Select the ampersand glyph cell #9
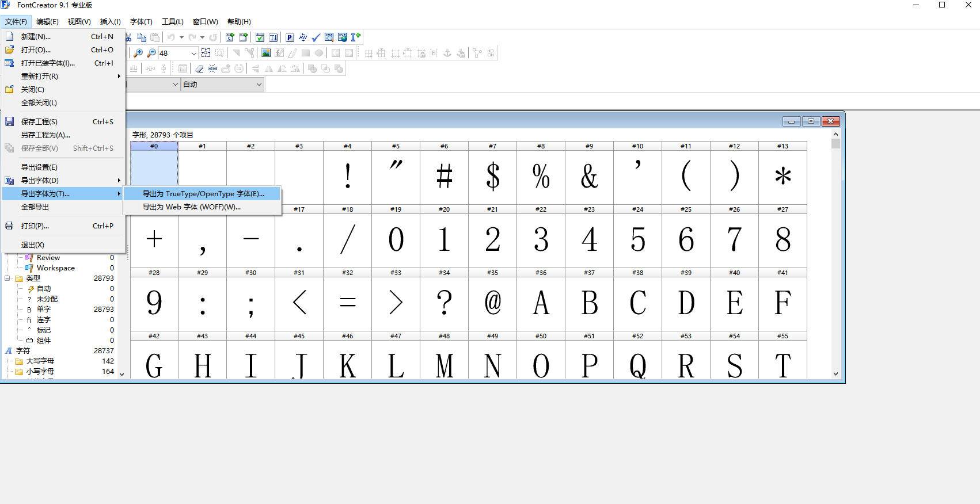Image resolution: width=980 pixels, height=504 pixels. tap(590, 173)
